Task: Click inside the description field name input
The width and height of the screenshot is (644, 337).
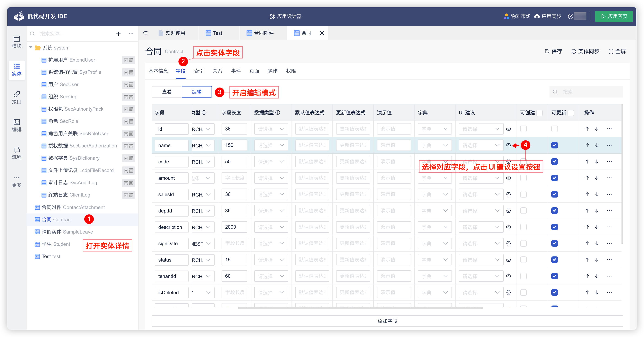Action: [x=171, y=227]
